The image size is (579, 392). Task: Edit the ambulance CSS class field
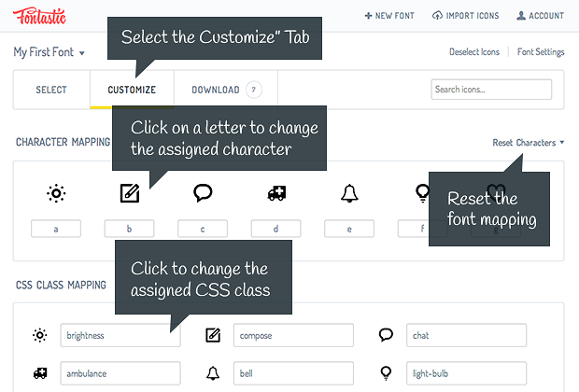pos(120,373)
